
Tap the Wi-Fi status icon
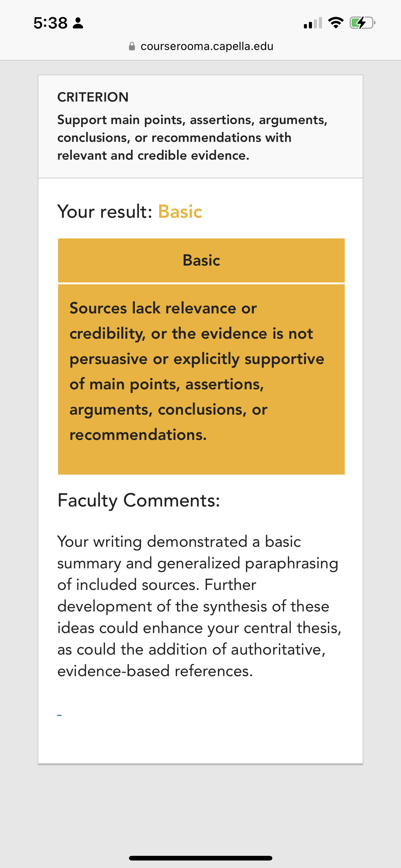[x=336, y=22]
